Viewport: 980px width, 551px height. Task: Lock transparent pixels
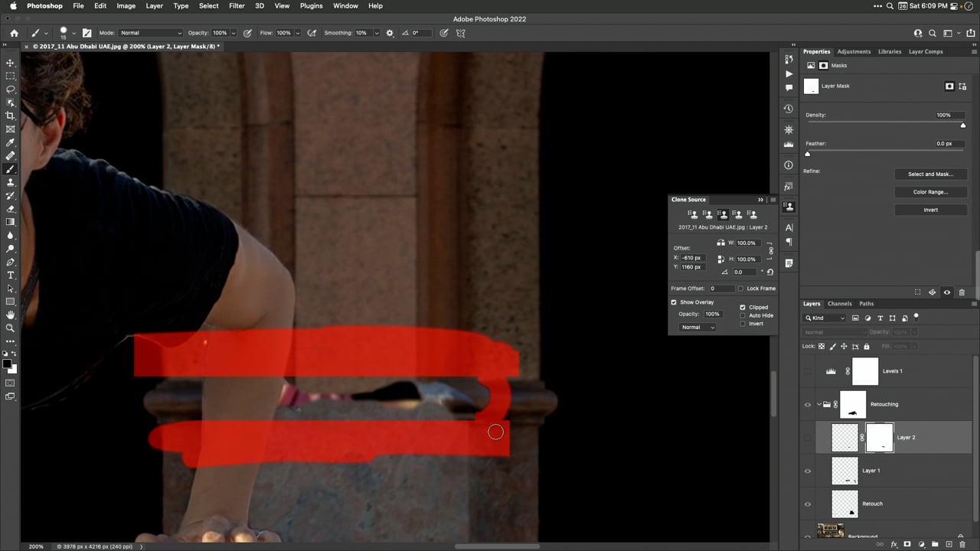coord(822,346)
